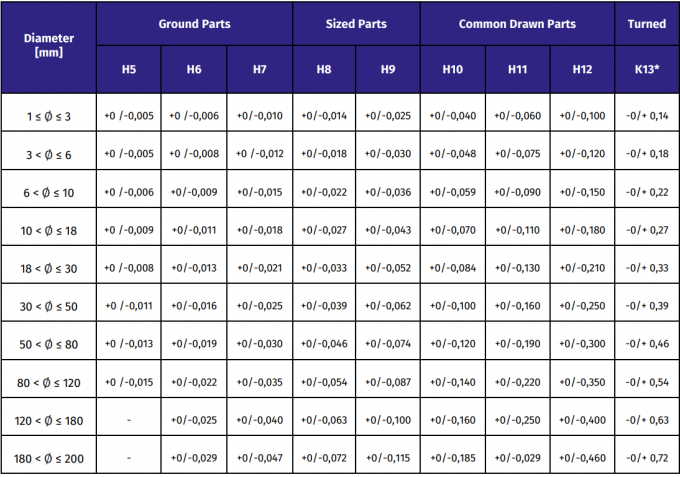Viewport: 680px width, 477px height.
Task: Click the -0/+ 0,72 turned tolerance value
Action: [x=646, y=458]
